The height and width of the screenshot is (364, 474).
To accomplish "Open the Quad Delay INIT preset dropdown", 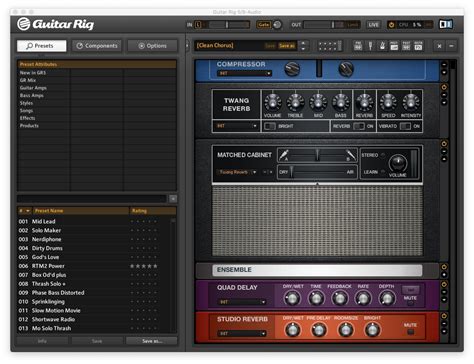I will click(x=242, y=302).
